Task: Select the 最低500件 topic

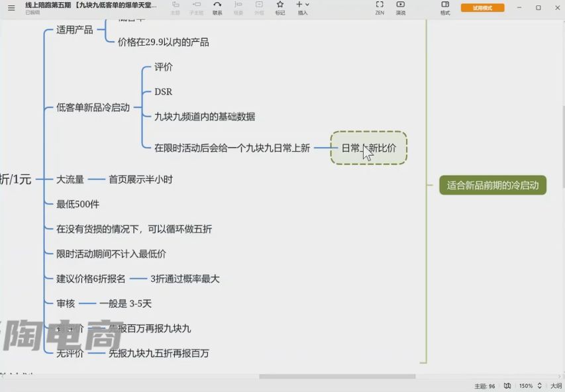Action: (x=77, y=205)
